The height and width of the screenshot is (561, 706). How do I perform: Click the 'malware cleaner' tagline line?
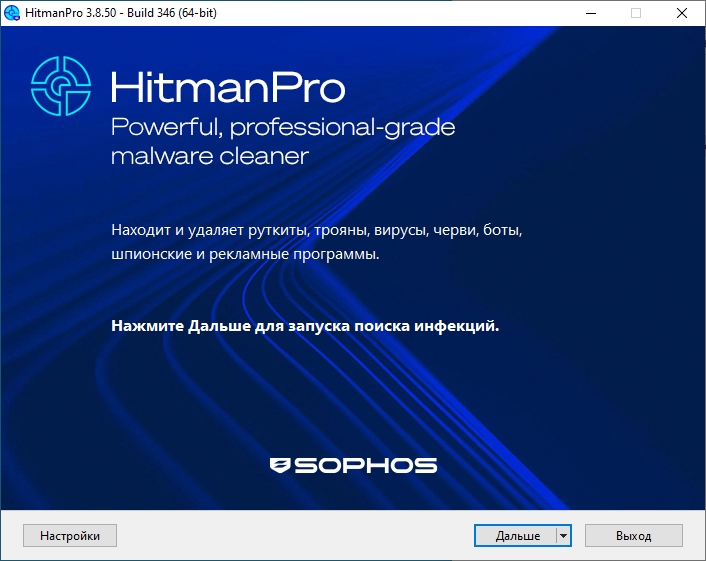pos(210,156)
